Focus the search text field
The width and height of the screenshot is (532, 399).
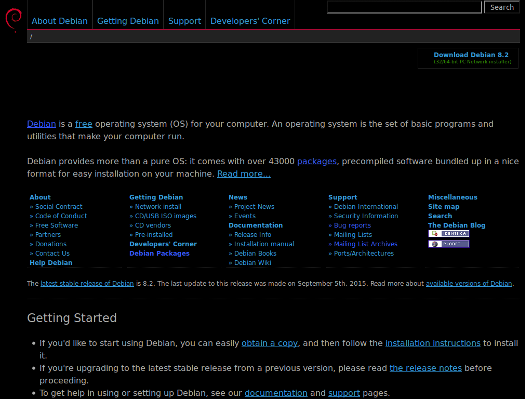[x=404, y=7]
